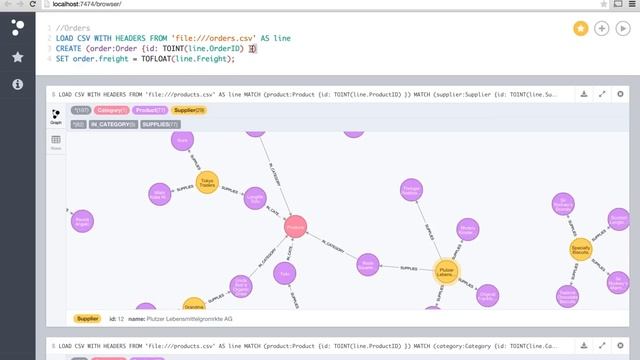Viewport: 640px width, 360px height.
Task: Close the first result frame
Action: point(620,94)
